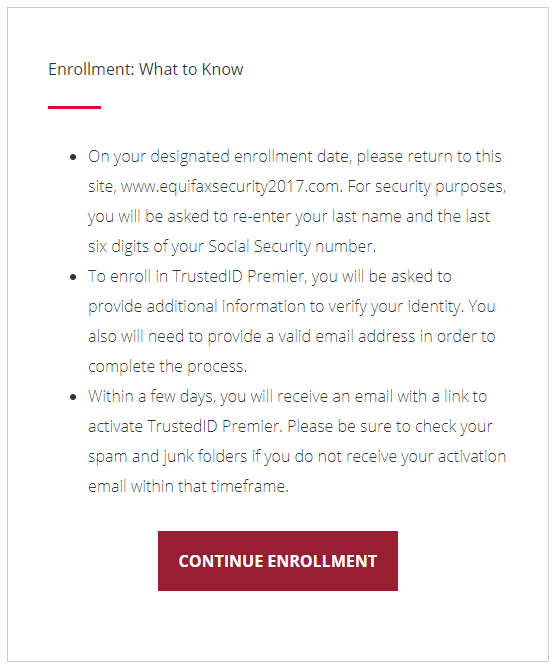Viewport: 556px width, 669px height.
Task: Click the 'spam and junk folders' phrase
Action: click(168, 457)
